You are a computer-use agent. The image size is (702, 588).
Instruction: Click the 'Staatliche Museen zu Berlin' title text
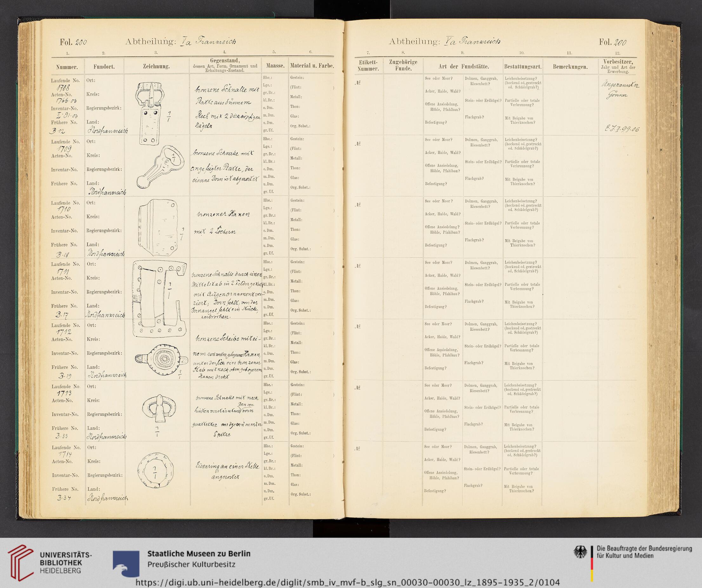tap(199, 553)
